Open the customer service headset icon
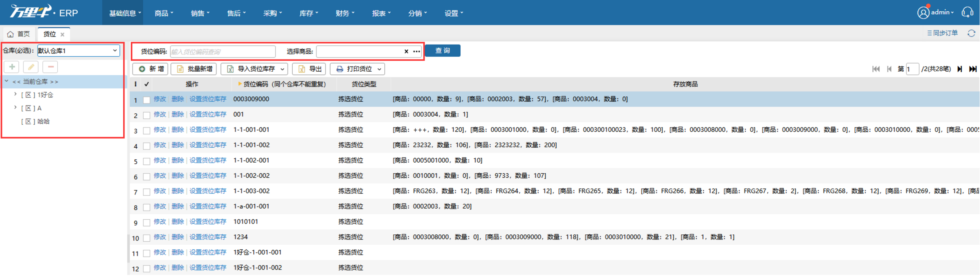This screenshot has width=980, height=276. coord(968,12)
